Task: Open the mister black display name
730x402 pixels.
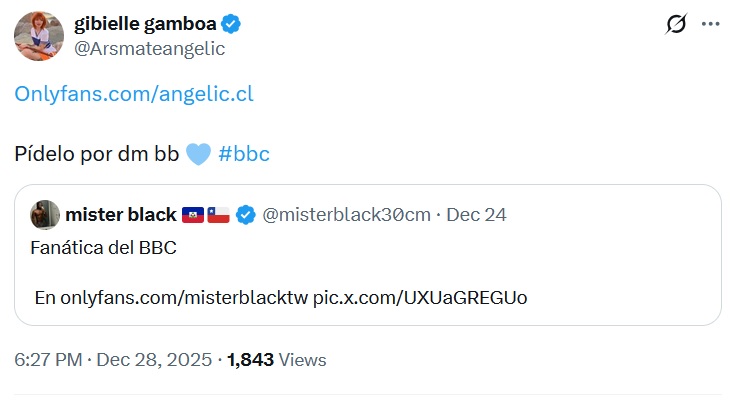Action: [x=120, y=215]
